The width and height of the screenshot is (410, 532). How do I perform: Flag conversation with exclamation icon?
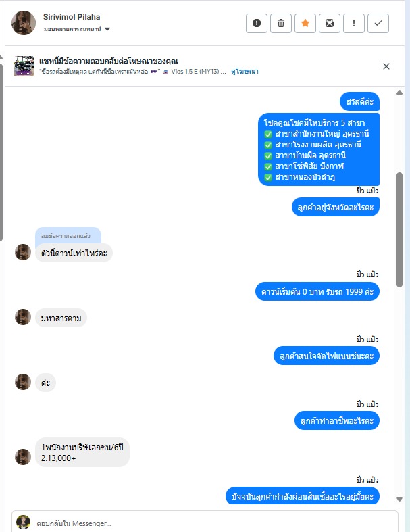(354, 23)
